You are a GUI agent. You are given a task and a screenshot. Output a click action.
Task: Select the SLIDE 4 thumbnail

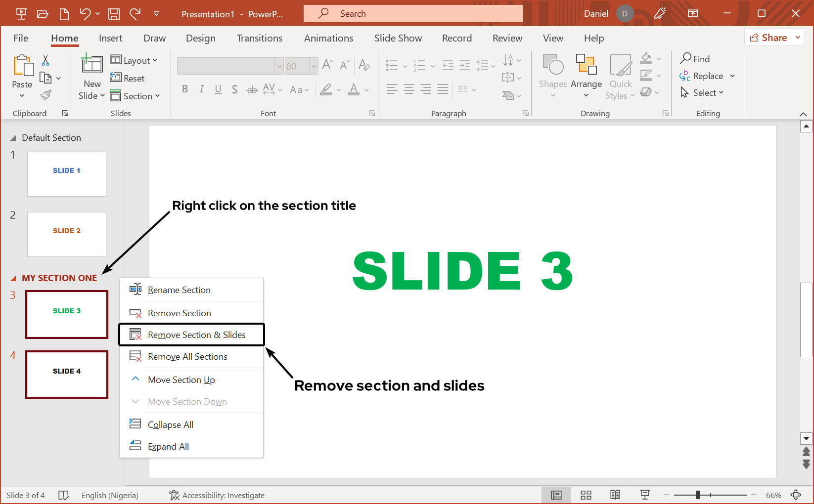[x=66, y=375]
